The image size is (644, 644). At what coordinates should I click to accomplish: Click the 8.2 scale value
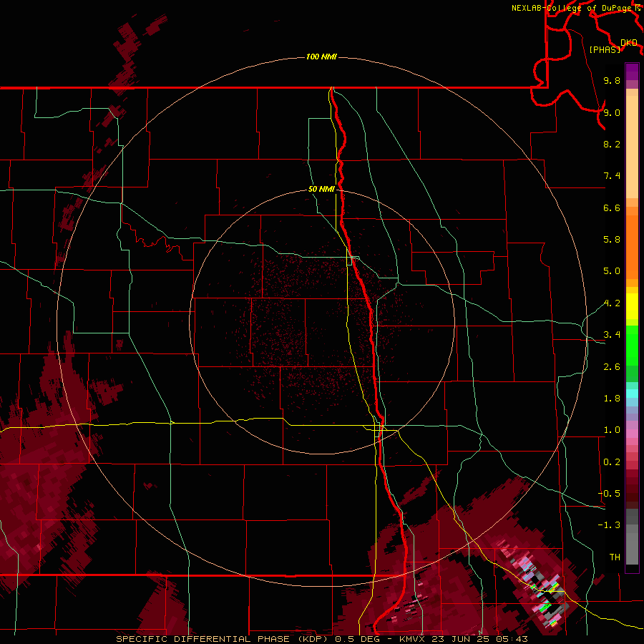point(612,144)
